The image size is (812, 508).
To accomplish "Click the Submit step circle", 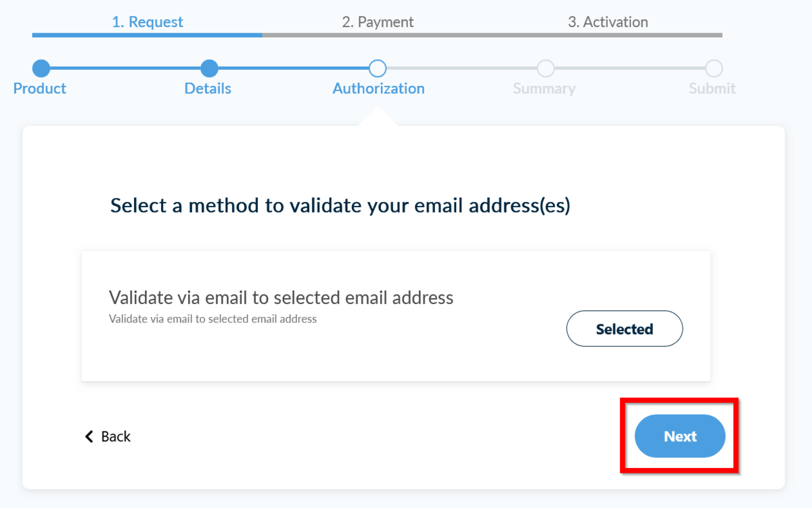I will tap(714, 68).
